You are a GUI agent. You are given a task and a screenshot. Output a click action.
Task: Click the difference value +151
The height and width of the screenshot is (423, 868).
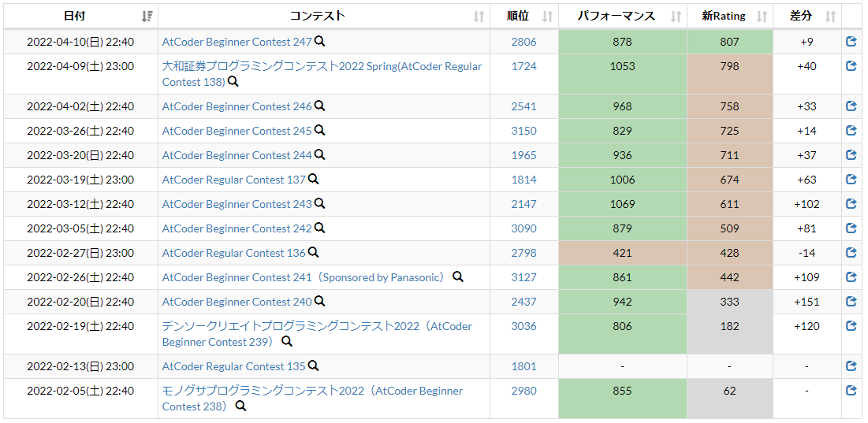point(807,302)
